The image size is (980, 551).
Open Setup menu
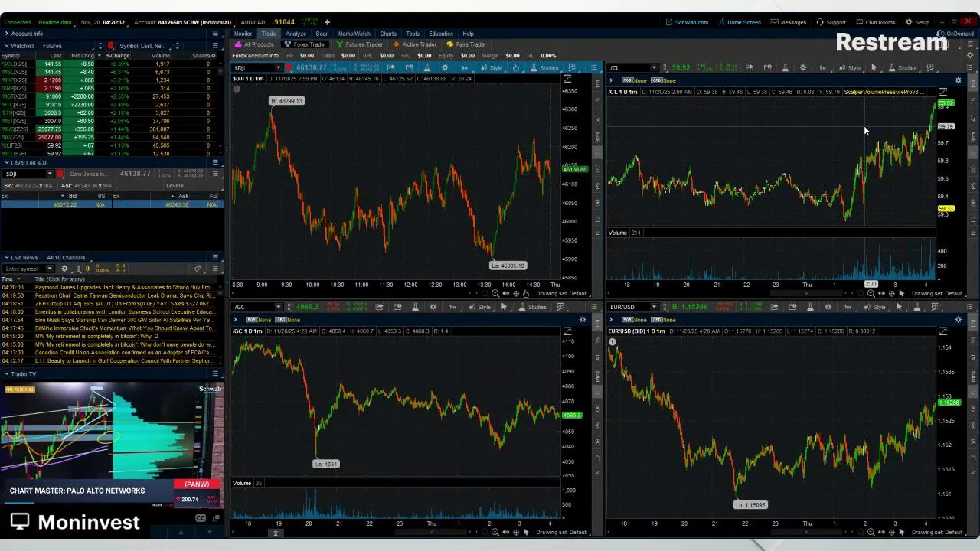[x=918, y=22]
